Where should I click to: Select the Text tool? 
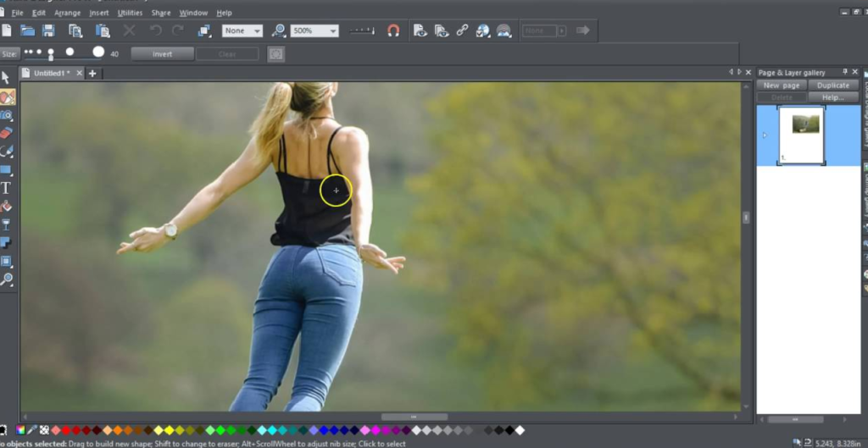click(x=7, y=188)
